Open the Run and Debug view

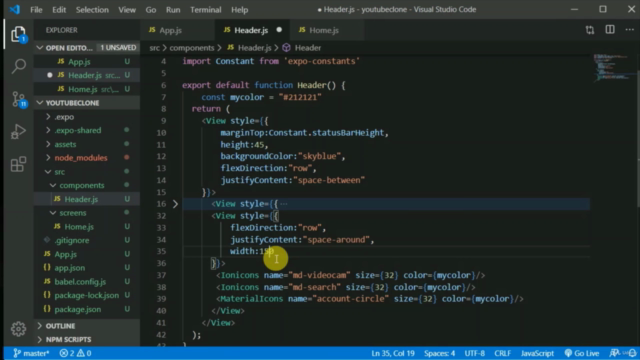pos(18,131)
